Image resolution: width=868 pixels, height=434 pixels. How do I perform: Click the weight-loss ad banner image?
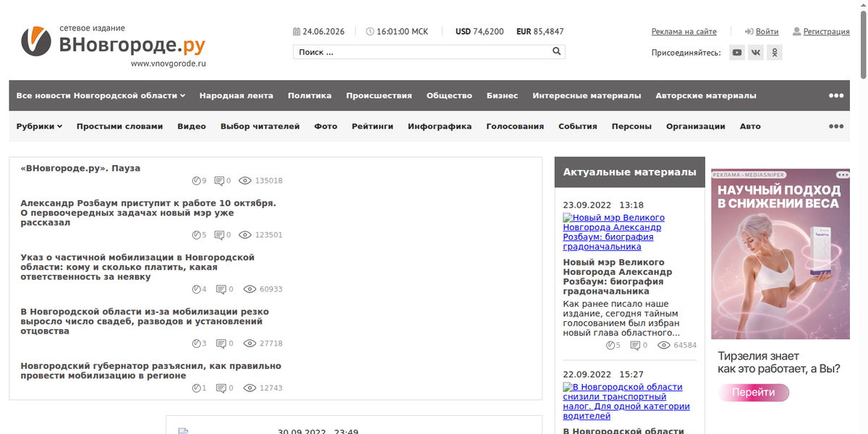point(780,254)
